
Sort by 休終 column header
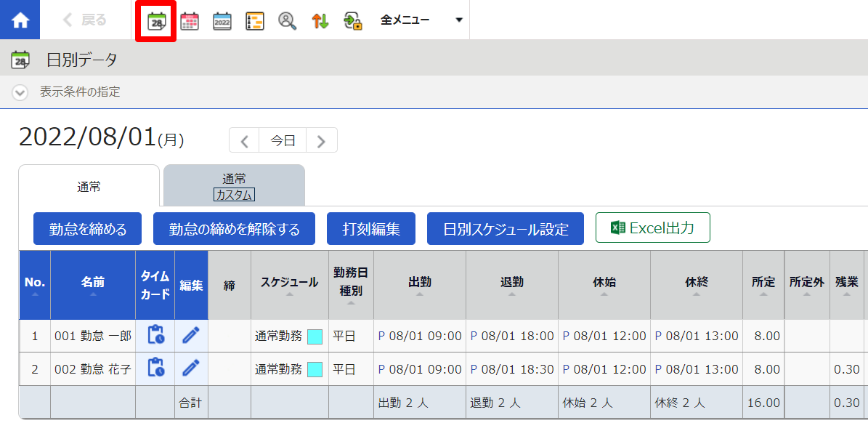click(x=697, y=285)
